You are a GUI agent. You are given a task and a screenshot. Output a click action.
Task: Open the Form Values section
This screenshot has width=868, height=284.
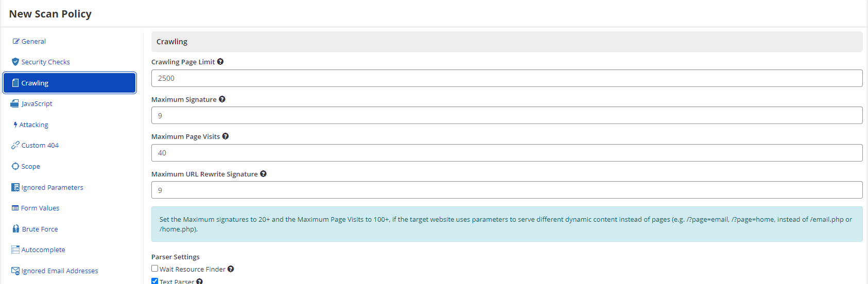coord(40,208)
